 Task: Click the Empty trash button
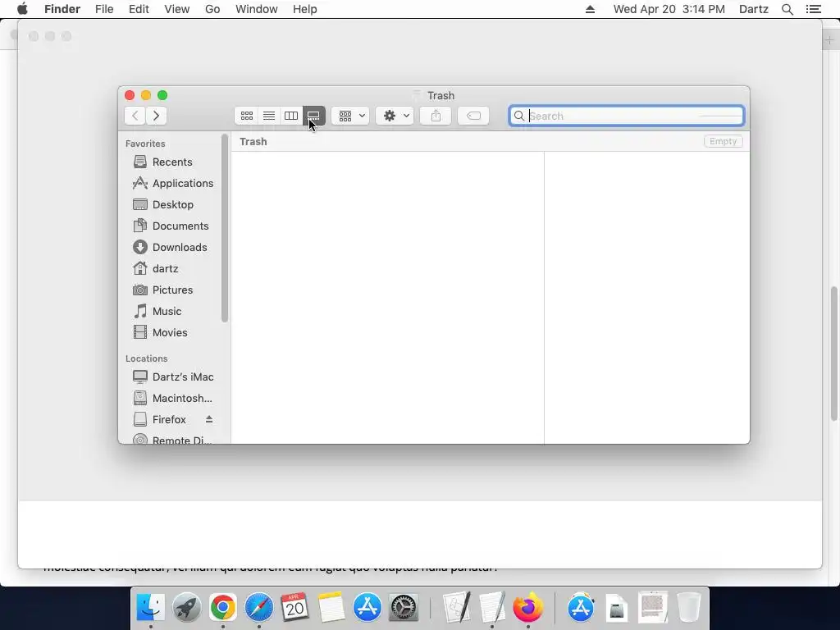[x=723, y=141]
